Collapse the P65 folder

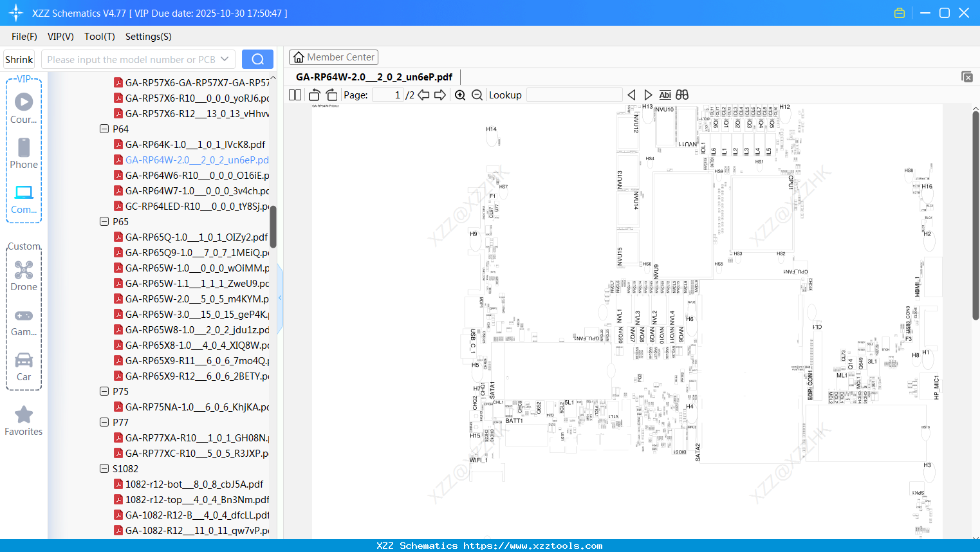(x=104, y=221)
